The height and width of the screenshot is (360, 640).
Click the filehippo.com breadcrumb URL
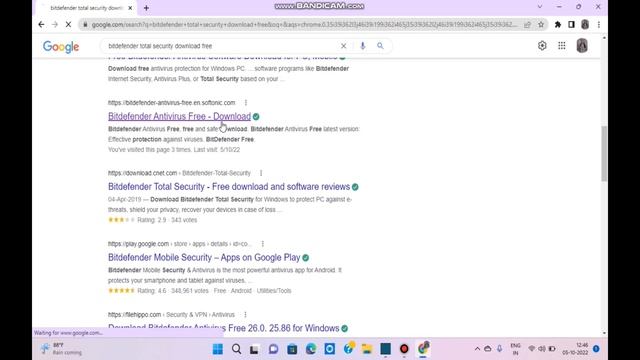coord(171,314)
